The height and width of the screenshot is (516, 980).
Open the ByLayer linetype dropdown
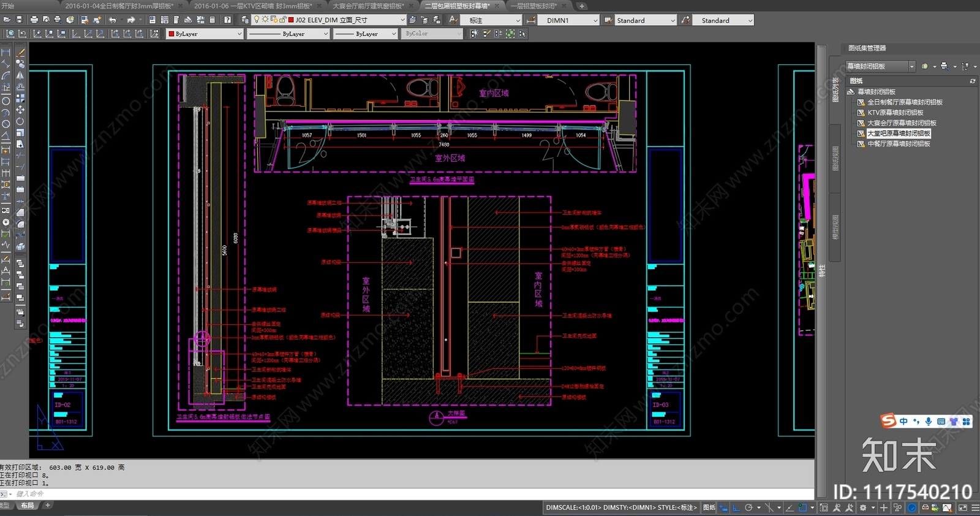pyautogui.click(x=288, y=34)
